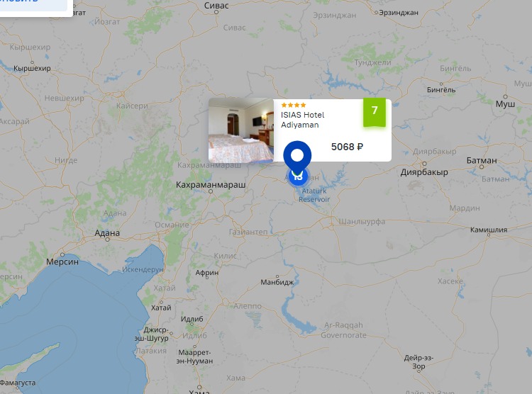Screen dimensions: 532x394
Task: Open the ISIAS Hotel Adiyaman title link
Action: pos(302,120)
